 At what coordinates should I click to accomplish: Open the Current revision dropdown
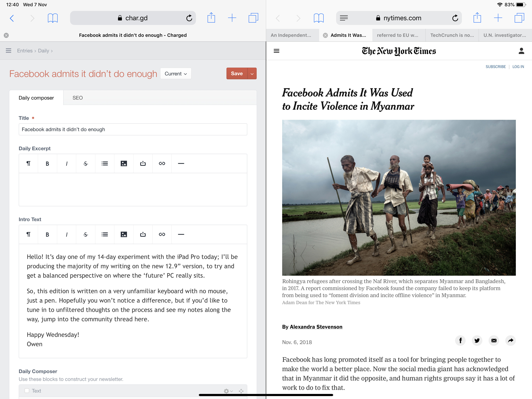pos(176,74)
